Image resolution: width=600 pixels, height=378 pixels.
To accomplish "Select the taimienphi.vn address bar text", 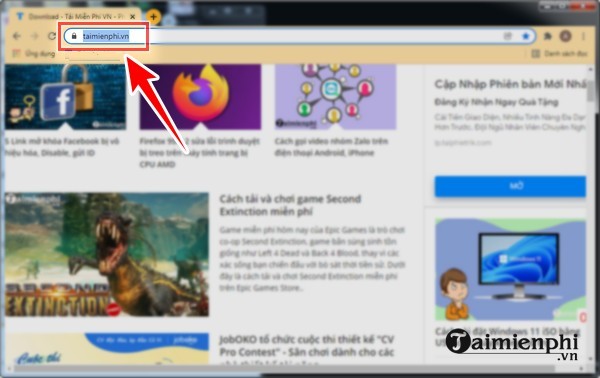I will click(x=106, y=36).
